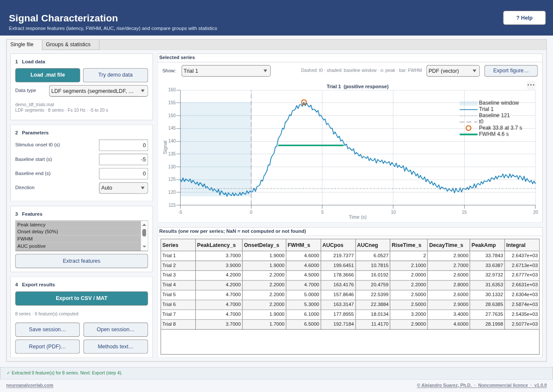
Task: Click the PeakAmp column header
Action: pyautogui.click(x=487, y=245)
